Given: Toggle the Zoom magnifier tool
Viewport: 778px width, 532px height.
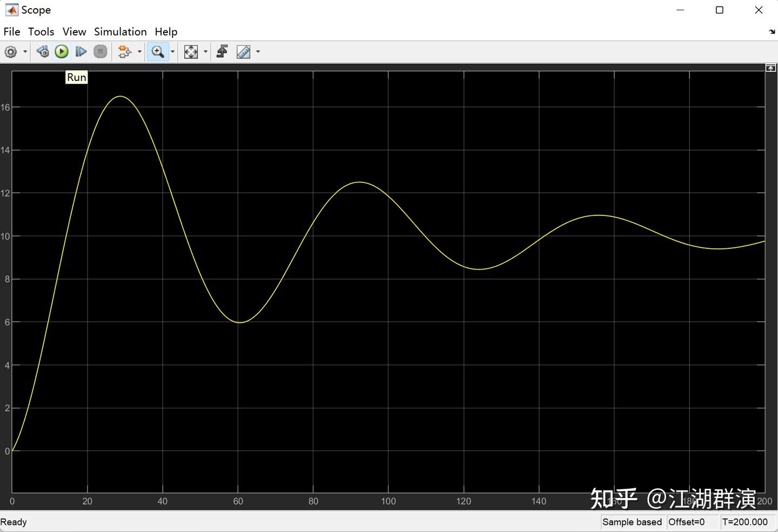Looking at the screenshot, I should click(x=158, y=52).
